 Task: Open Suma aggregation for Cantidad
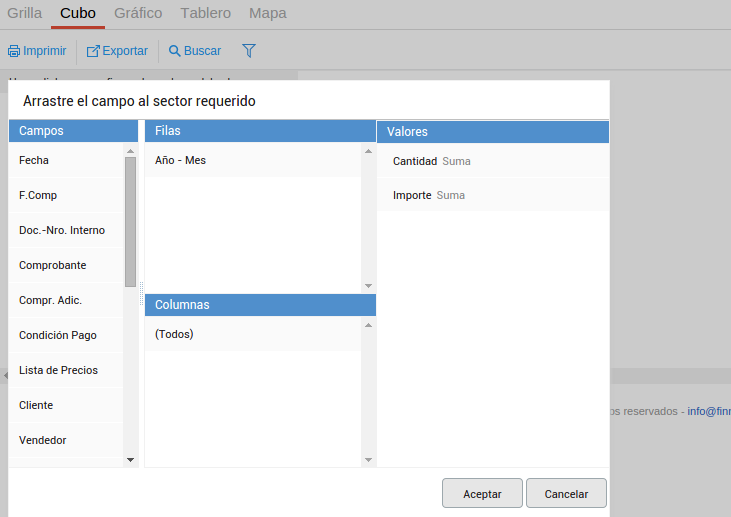456,161
